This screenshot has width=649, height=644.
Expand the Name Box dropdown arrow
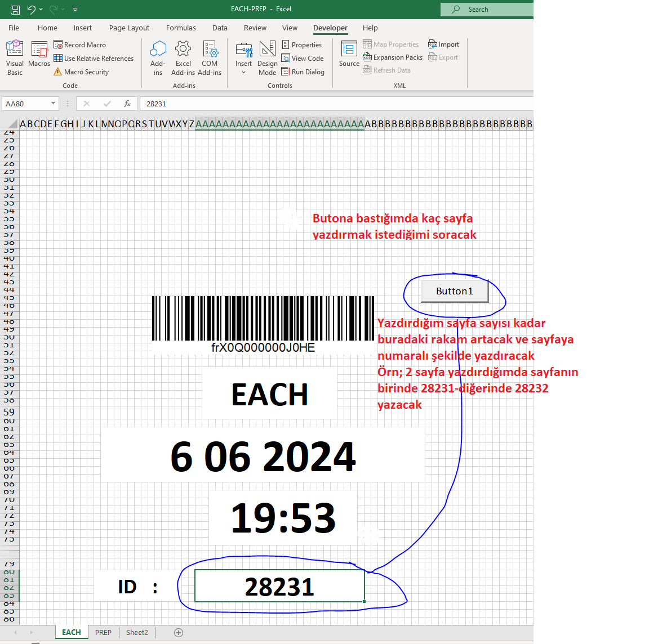[54, 104]
